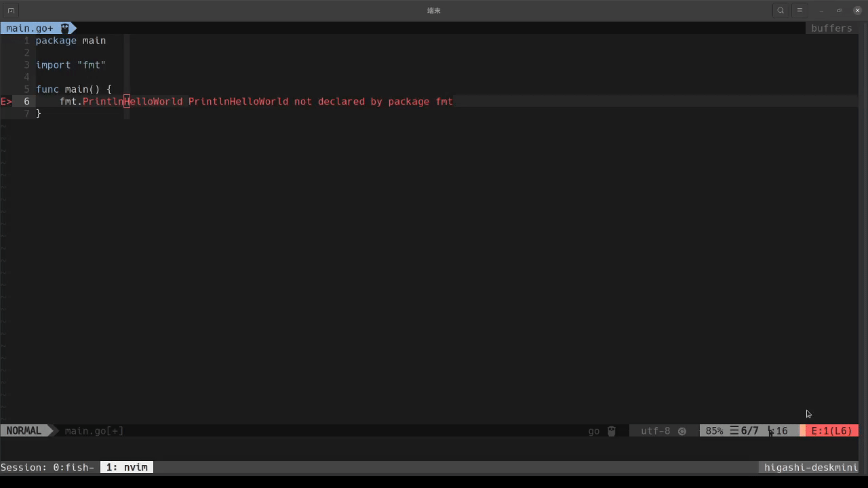Image resolution: width=868 pixels, height=488 pixels.
Task: Switch to the 1: nvim tmux window
Action: click(x=126, y=467)
